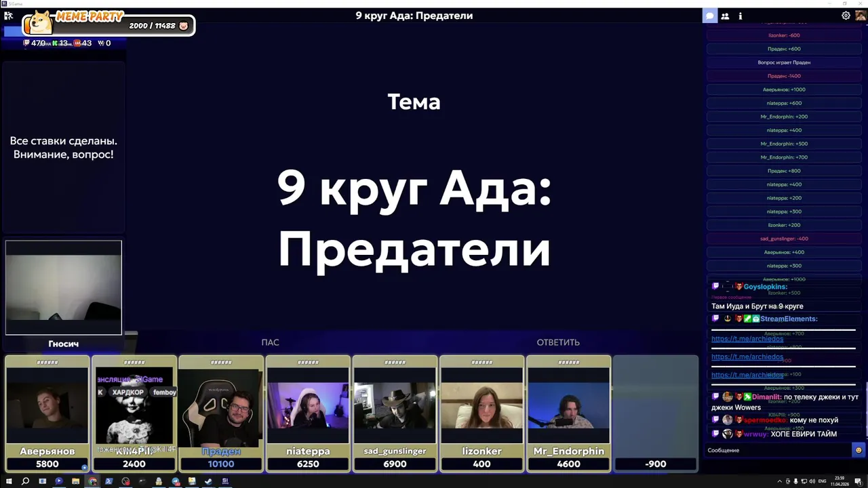Screen dimensions: 868x488
Task: Open the chat panel speech-bubble tab
Action: [x=710, y=16]
